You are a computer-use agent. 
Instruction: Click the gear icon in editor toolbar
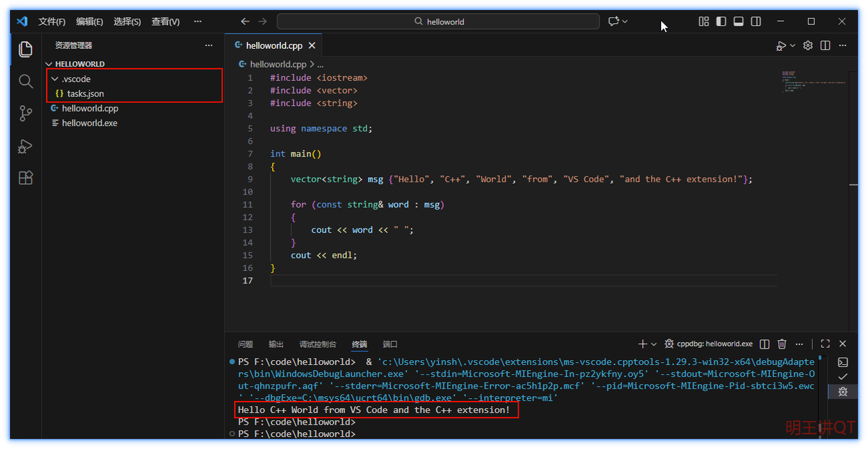808,45
